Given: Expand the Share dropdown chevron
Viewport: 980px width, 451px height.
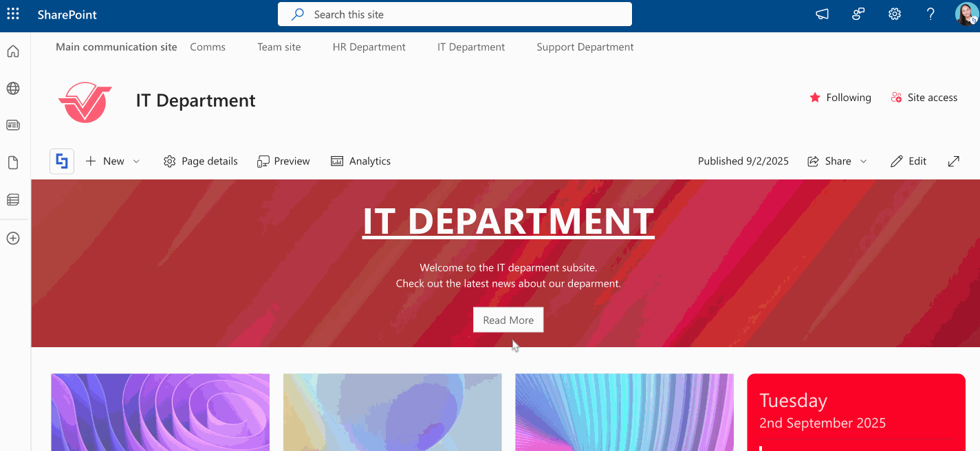Looking at the screenshot, I should 864,162.
